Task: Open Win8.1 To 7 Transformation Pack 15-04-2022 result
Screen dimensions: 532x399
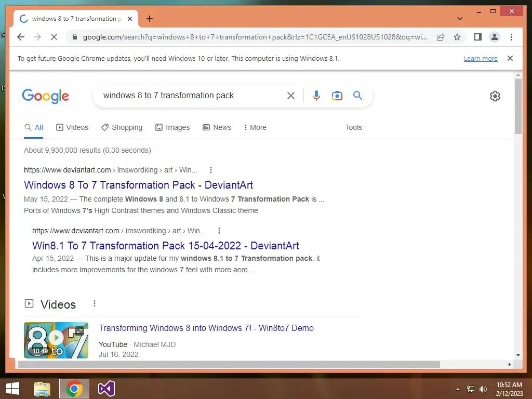Action: pyautogui.click(x=166, y=246)
